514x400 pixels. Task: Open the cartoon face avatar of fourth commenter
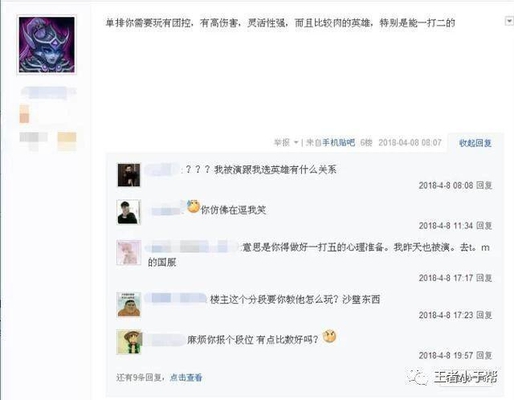pyautogui.click(x=129, y=304)
